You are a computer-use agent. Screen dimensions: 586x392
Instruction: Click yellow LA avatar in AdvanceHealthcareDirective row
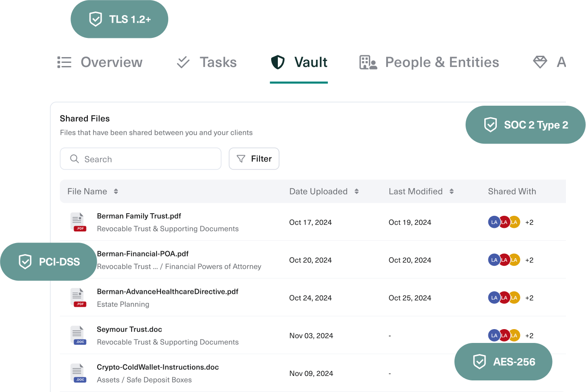pyautogui.click(x=515, y=298)
